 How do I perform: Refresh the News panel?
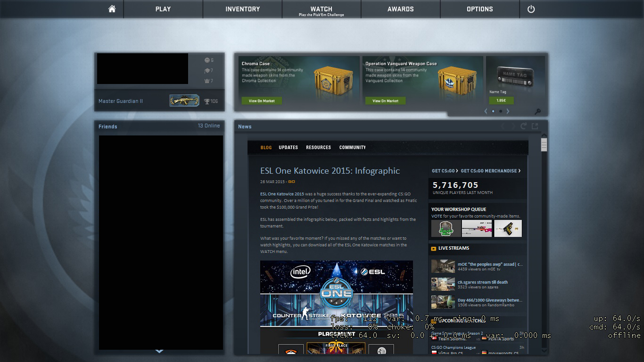point(523,126)
